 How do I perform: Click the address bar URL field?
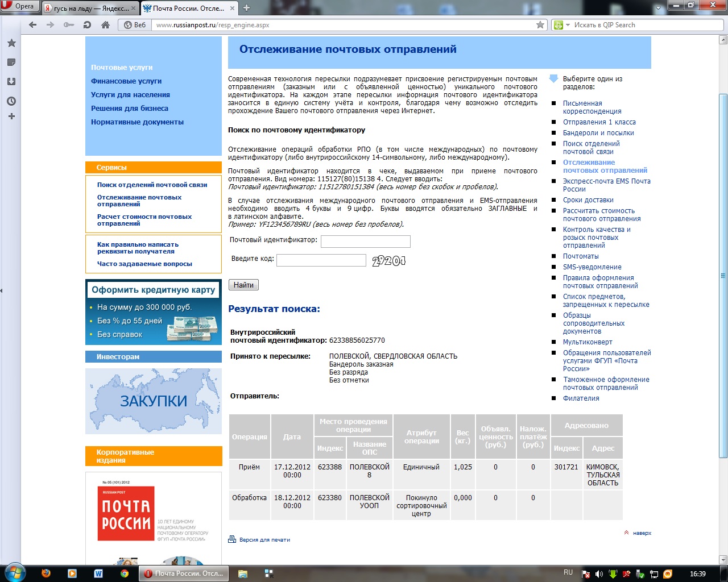pyautogui.click(x=344, y=25)
